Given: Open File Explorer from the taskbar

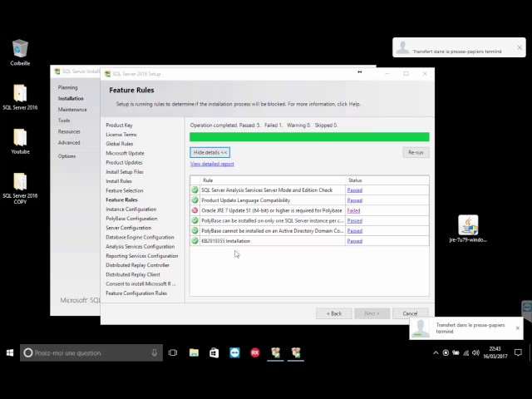Looking at the screenshot, I should [x=194, y=352].
